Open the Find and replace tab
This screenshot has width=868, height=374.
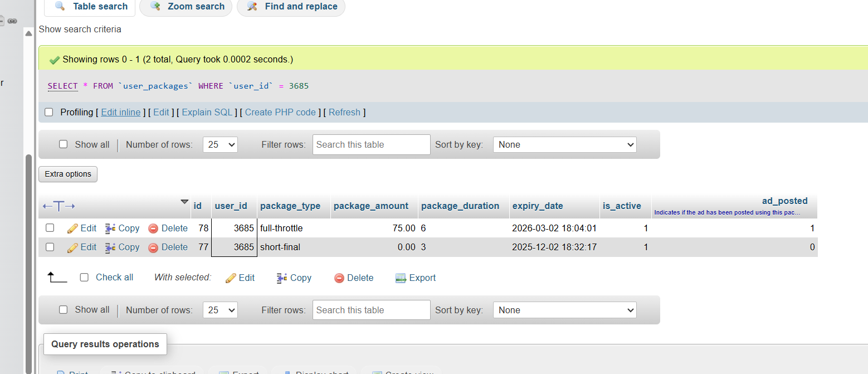click(291, 7)
